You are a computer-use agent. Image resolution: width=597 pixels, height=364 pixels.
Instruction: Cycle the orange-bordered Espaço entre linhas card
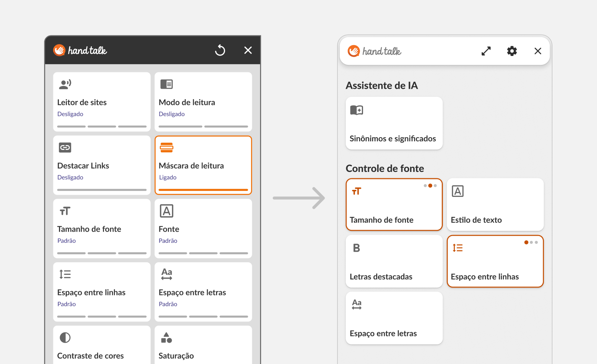click(x=495, y=261)
